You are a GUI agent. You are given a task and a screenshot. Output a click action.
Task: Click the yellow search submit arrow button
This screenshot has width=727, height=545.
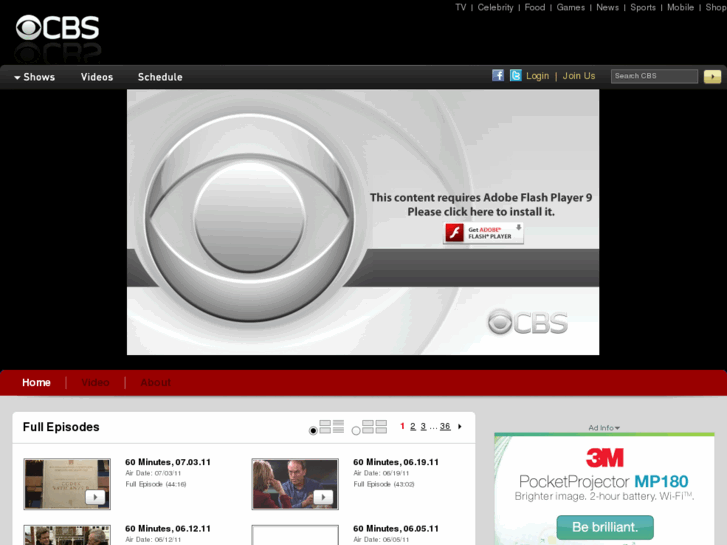712,76
